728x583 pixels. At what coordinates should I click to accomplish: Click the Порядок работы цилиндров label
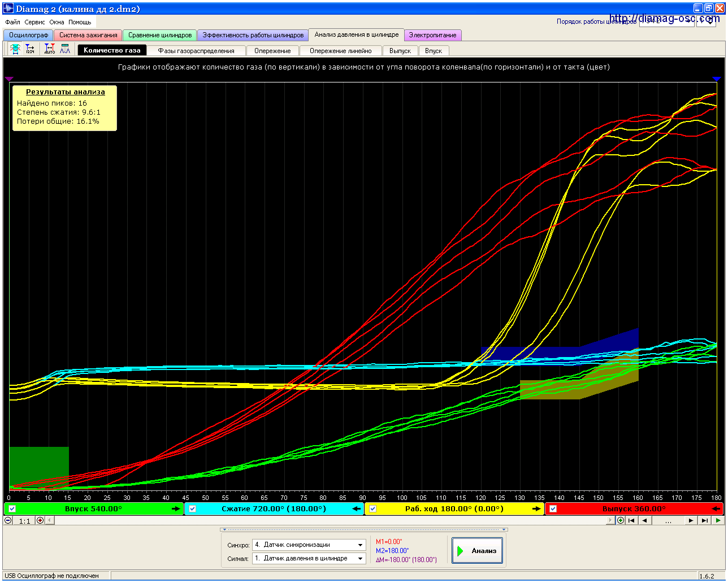click(x=596, y=22)
